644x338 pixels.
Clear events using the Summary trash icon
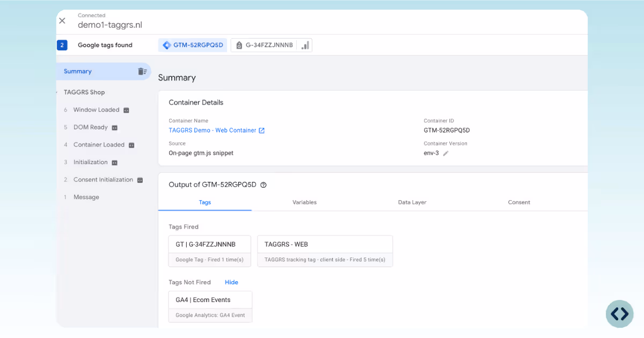tap(142, 71)
